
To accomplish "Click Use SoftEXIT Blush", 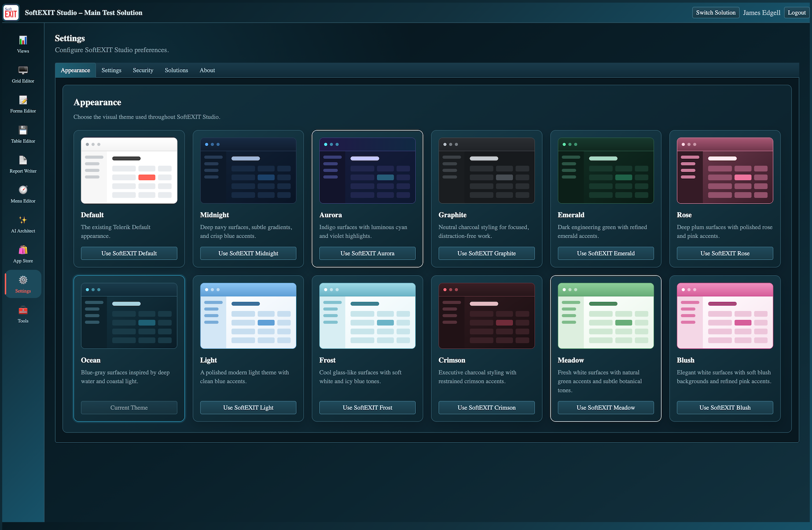I will point(725,408).
